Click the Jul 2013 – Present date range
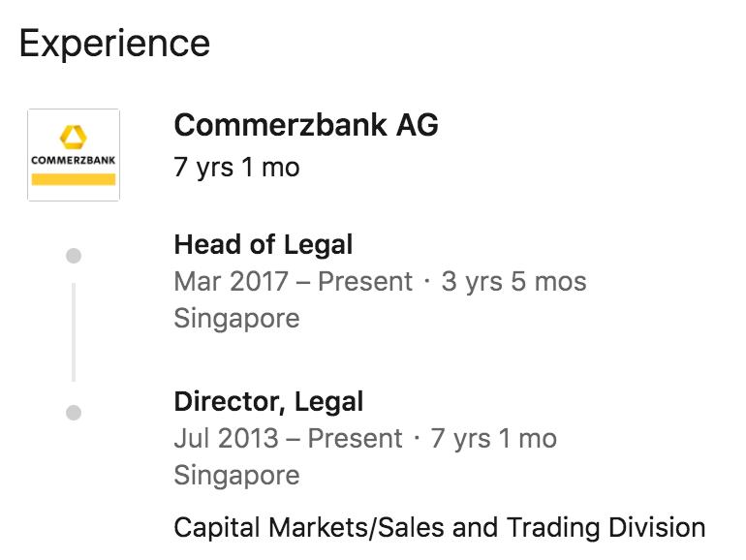This screenshot has height=560, width=746. (x=288, y=439)
